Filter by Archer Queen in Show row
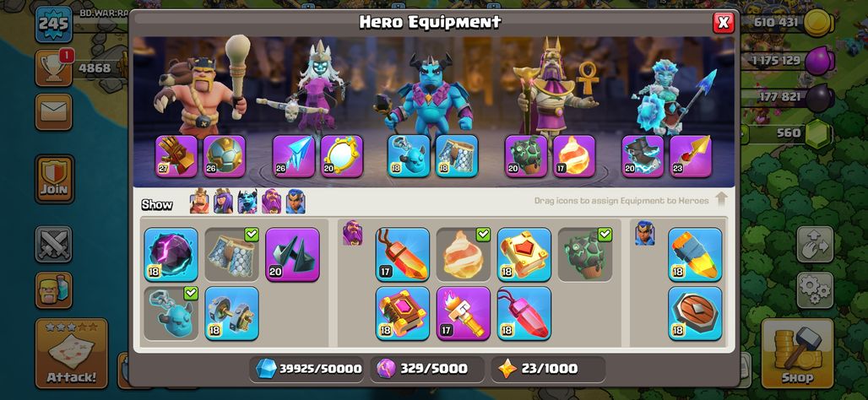This screenshot has height=400, width=868. [223, 202]
